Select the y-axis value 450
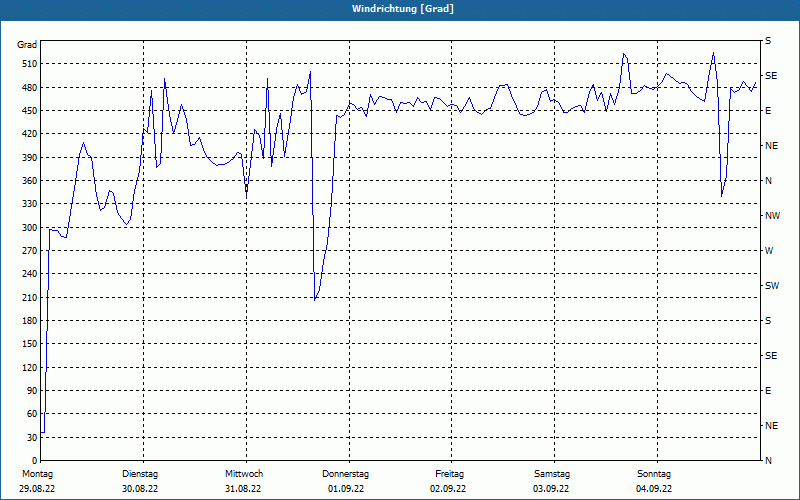Viewport: 800px width, 500px height. [30, 111]
